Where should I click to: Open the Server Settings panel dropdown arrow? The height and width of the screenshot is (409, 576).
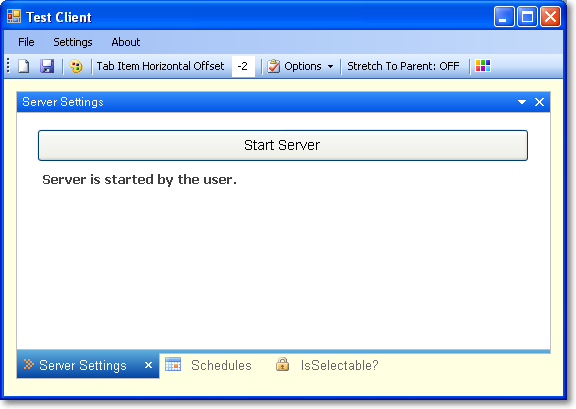(522, 102)
